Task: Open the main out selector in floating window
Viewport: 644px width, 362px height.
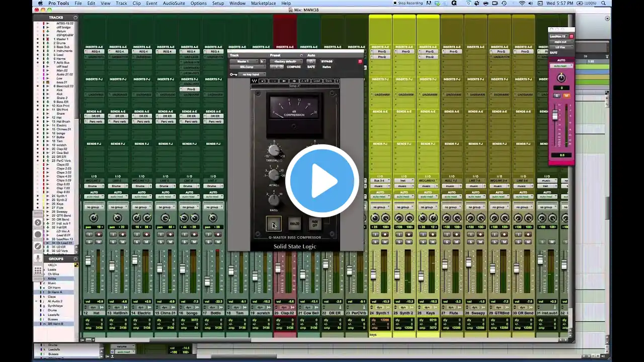Action: [560, 42]
